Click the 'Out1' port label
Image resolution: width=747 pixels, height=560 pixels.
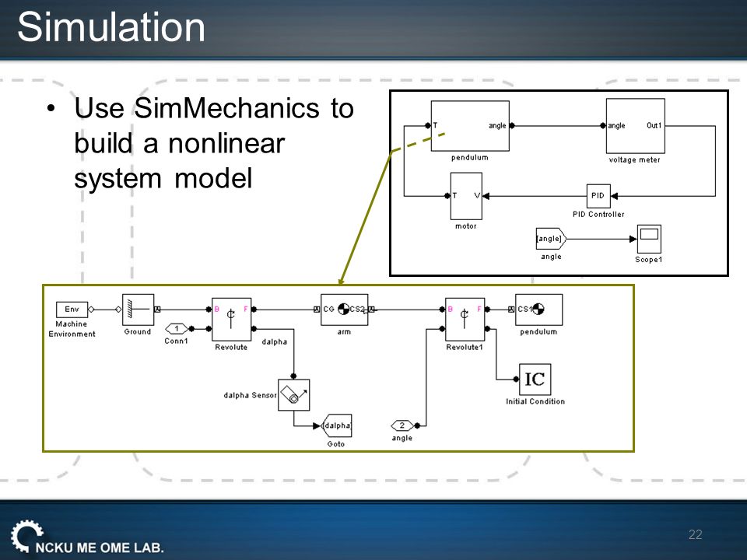click(654, 126)
